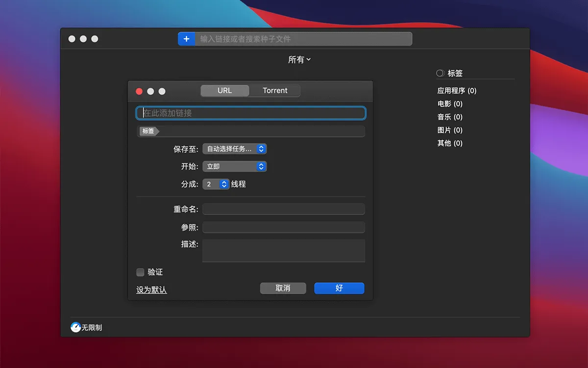Change thread count using the 分成 stepper
The width and height of the screenshot is (588, 368).
pyautogui.click(x=224, y=184)
